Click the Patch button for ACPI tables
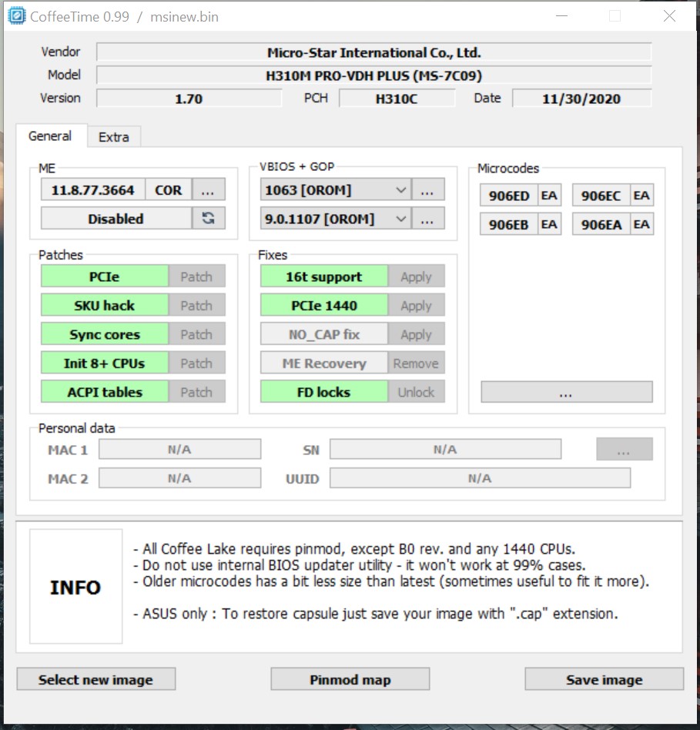 point(196,392)
